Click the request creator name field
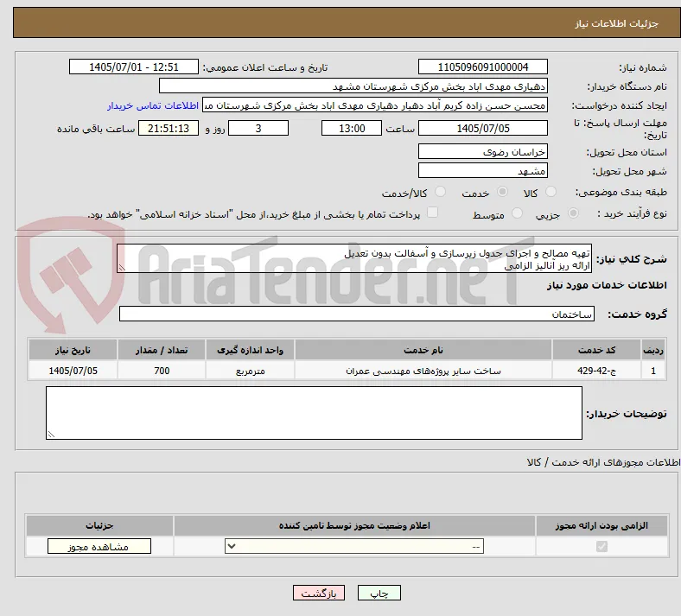This screenshot has height=616, width=681. click(375, 105)
